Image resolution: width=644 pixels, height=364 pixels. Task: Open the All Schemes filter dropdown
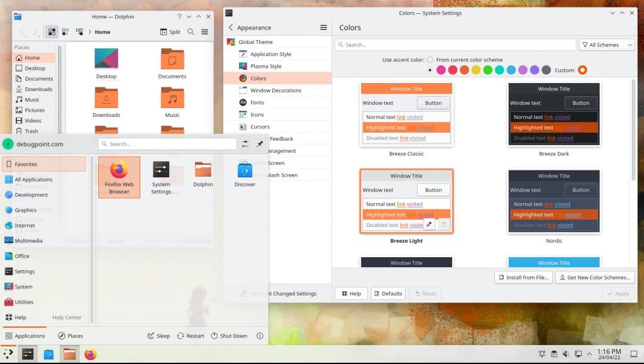pyautogui.click(x=607, y=45)
